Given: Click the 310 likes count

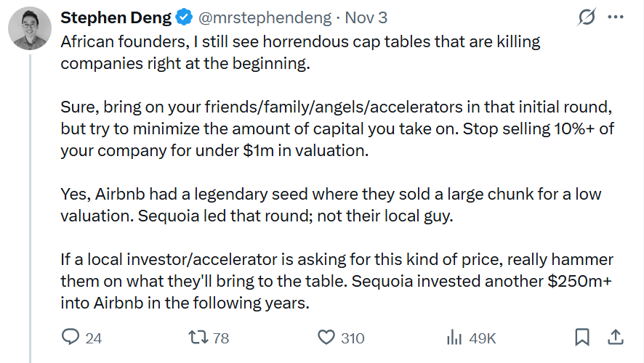Looking at the screenshot, I should point(353,338).
